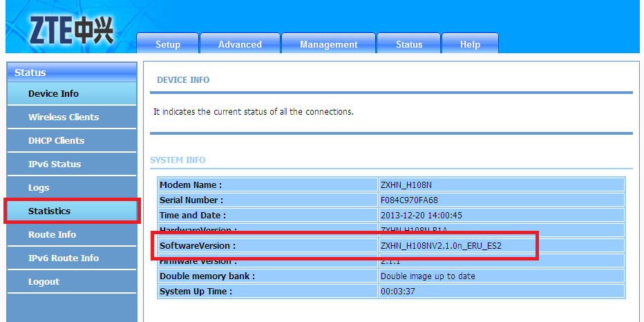This screenshot has height=322, width=644.
Task: Select the Status tab
Action: click(408, 44)
